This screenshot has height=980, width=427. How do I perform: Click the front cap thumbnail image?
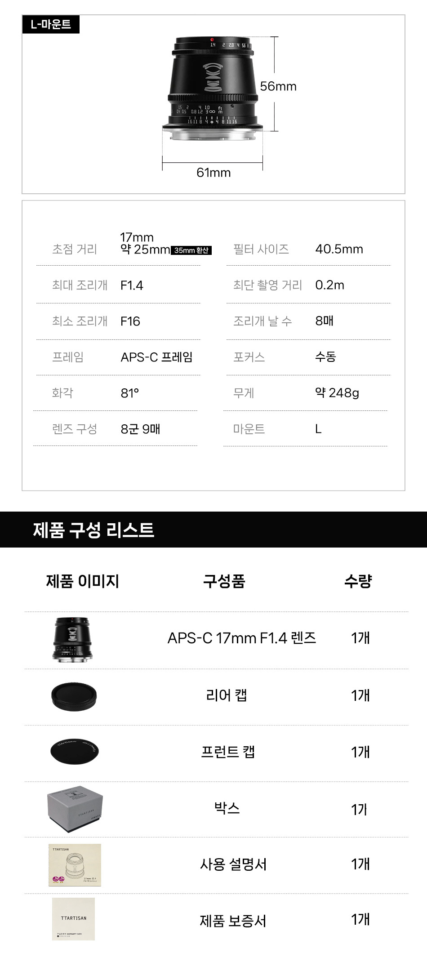coord(75,751)
